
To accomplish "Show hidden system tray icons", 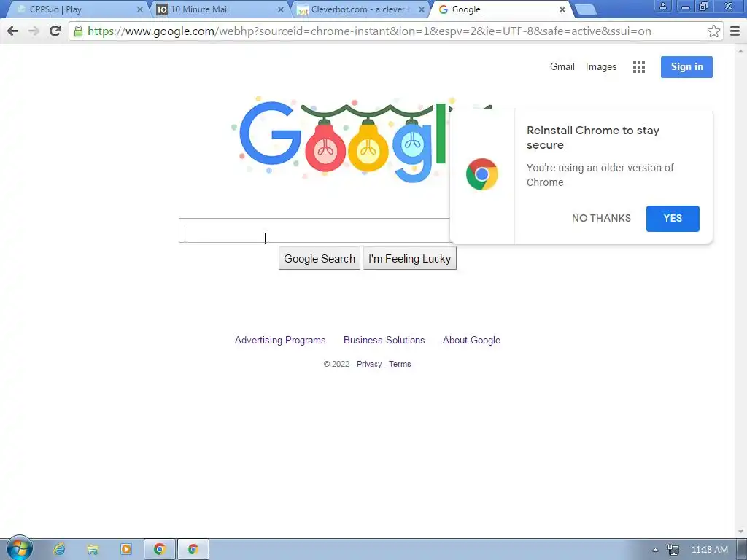I will [x=655, y=550].
